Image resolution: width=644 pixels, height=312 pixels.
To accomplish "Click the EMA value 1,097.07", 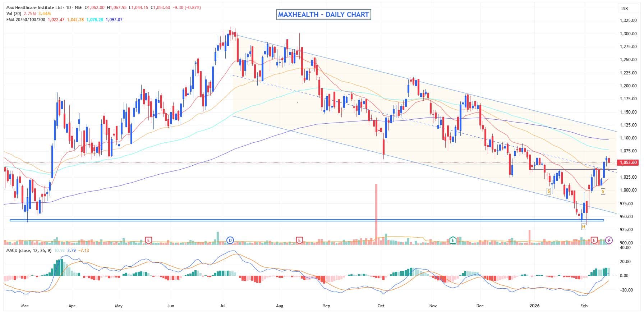I will 114,20.
